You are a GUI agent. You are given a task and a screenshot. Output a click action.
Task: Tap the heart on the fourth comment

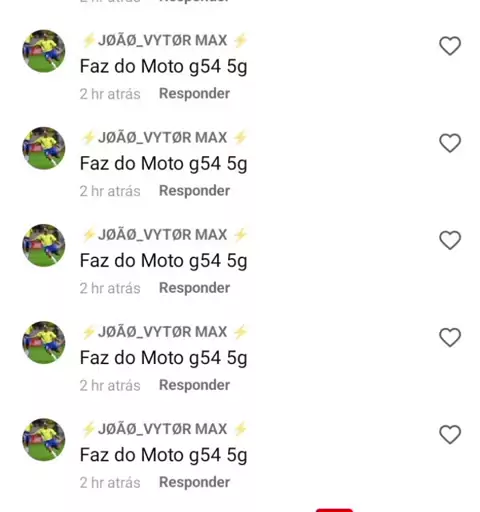[x=450, y=337]
